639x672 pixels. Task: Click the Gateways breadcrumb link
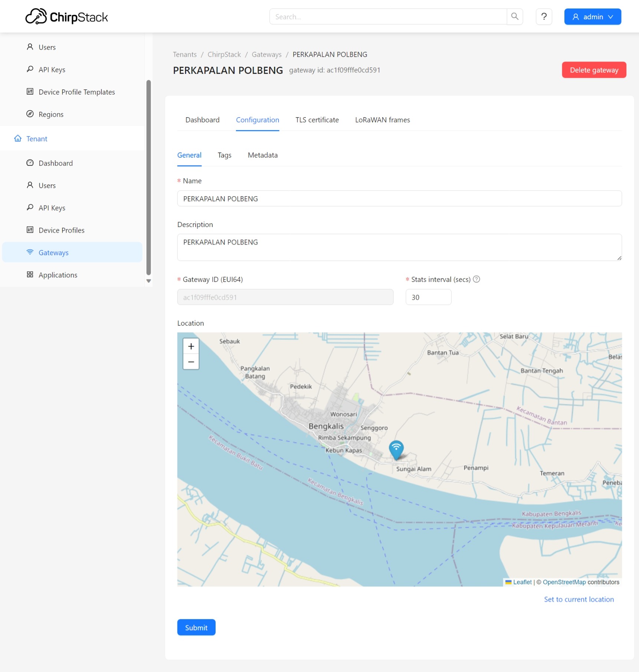point(266,55)
